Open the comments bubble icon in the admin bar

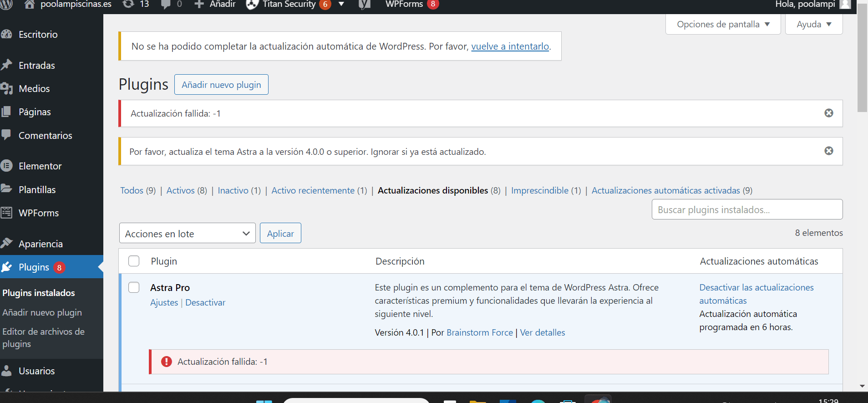pyautogui.click(x=166, y=4)
